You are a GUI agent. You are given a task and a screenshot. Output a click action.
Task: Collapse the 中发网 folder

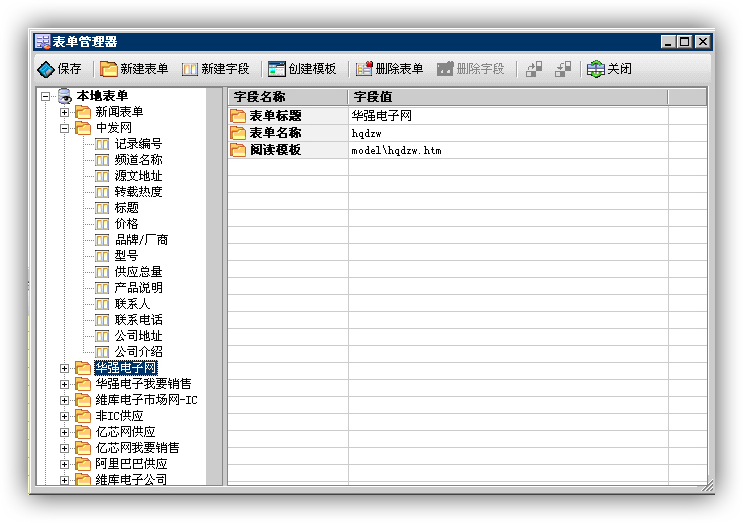[x=64, y=128]
